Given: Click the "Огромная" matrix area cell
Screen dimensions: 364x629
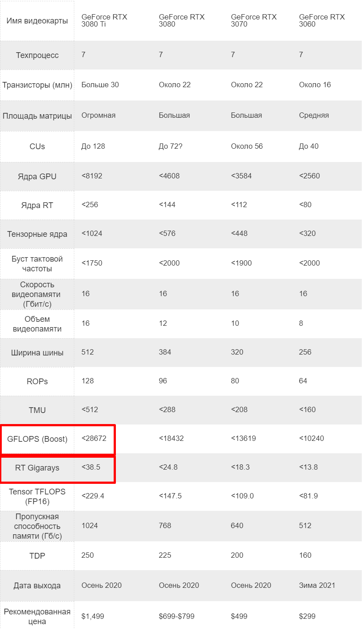Looking at the screenshot, I should click(x=98, y=115).
